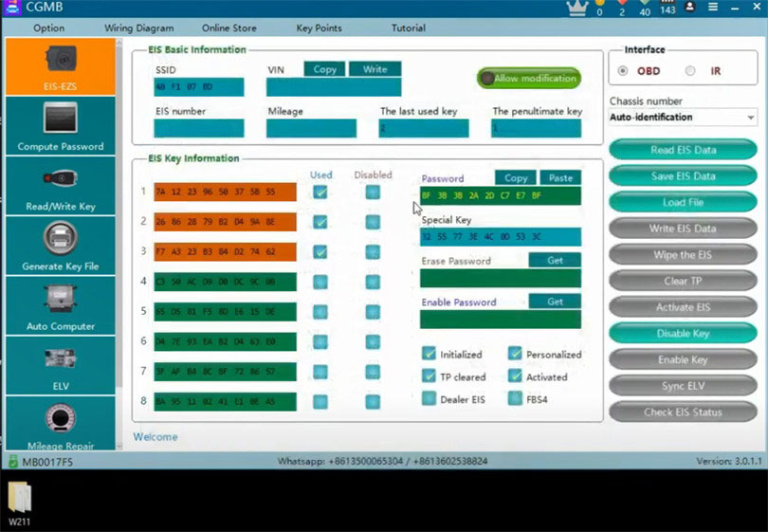Click the device status icon next to MB0017F5
The image size is (768, 532).
[13, 462]
